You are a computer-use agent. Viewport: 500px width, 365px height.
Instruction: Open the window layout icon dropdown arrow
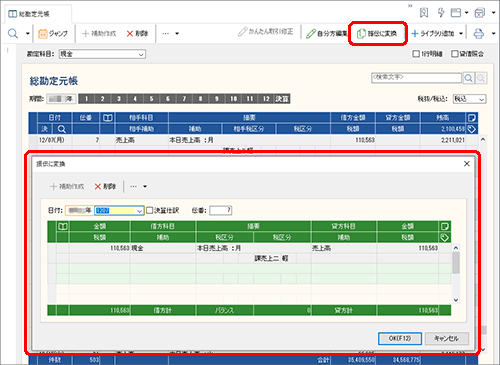pyautogui.click(x=467, y=13)
